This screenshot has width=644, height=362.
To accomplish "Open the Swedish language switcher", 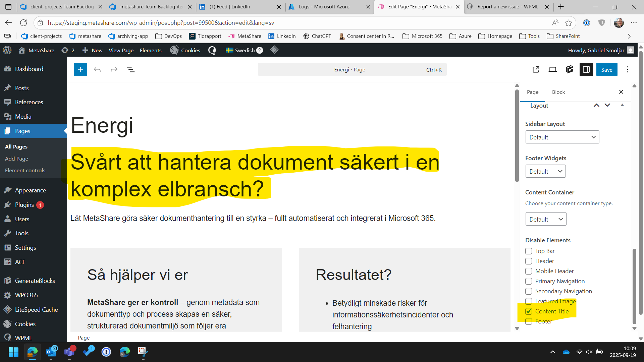I will point(244,50).
